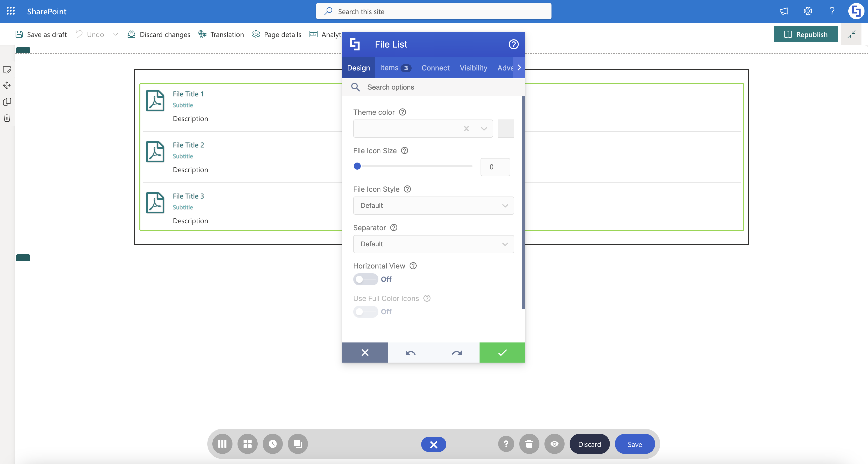The height and width of the screenshot is (464, 868).
Task: Expand the File Icon Style dropdown
Action: point(433,206)
